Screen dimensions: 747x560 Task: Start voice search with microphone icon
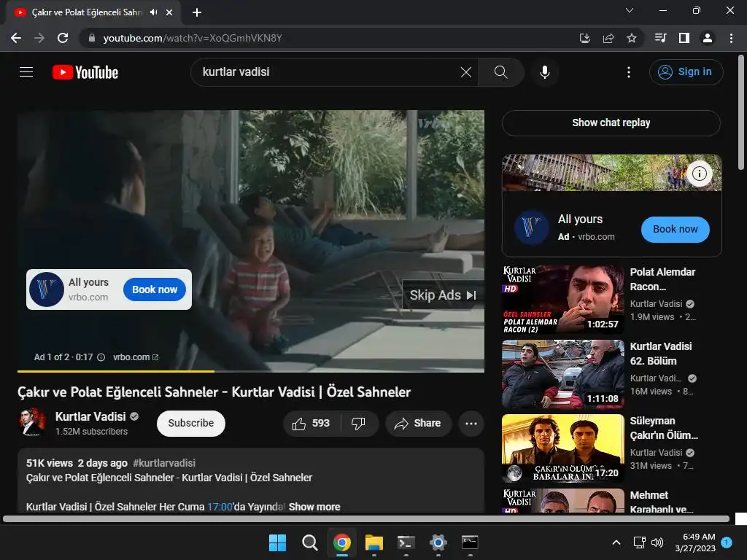[544, 72]
